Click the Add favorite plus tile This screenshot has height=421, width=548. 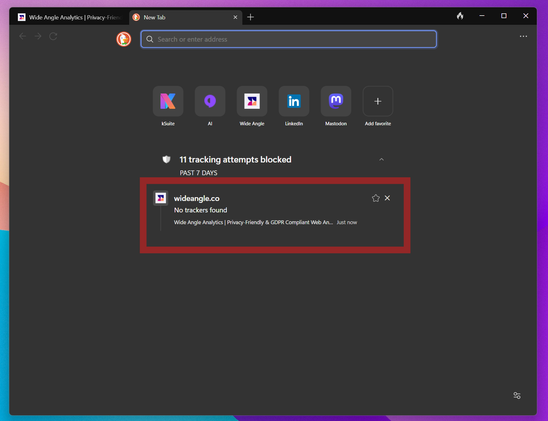(x=377, y=101)
